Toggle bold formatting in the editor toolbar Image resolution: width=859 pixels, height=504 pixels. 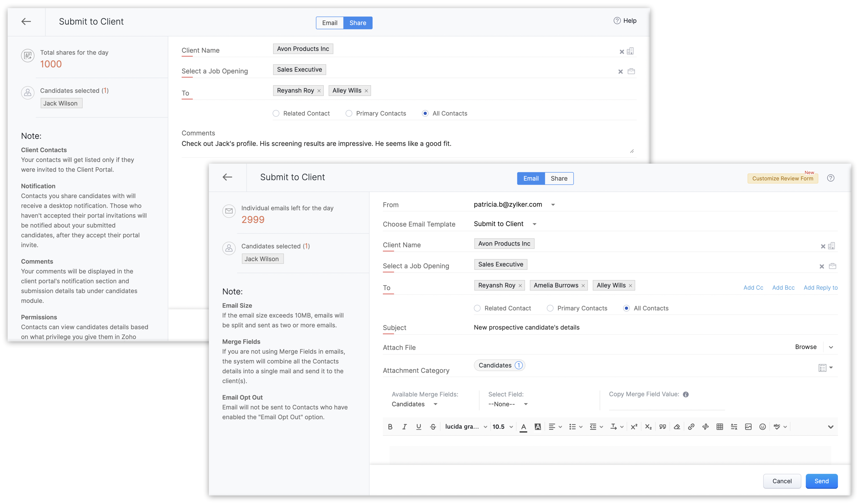pyautogui.click(x=390, y=427)
